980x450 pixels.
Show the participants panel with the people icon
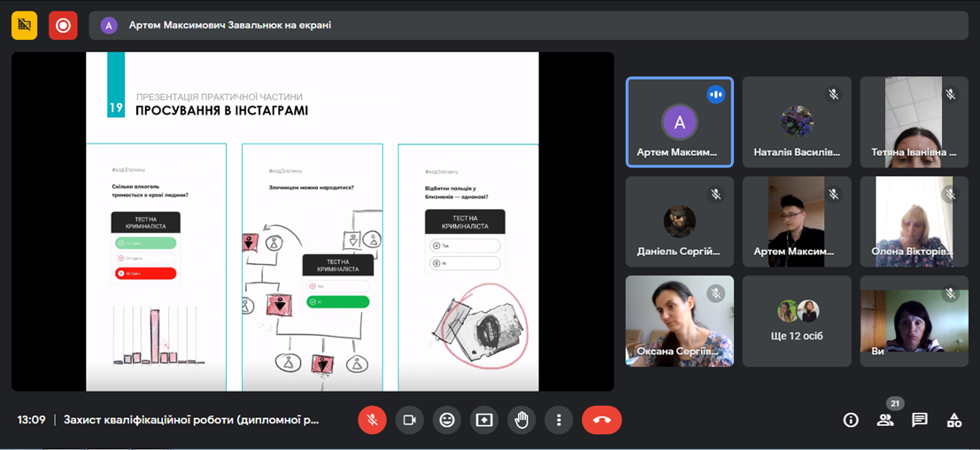pos(885,420)
